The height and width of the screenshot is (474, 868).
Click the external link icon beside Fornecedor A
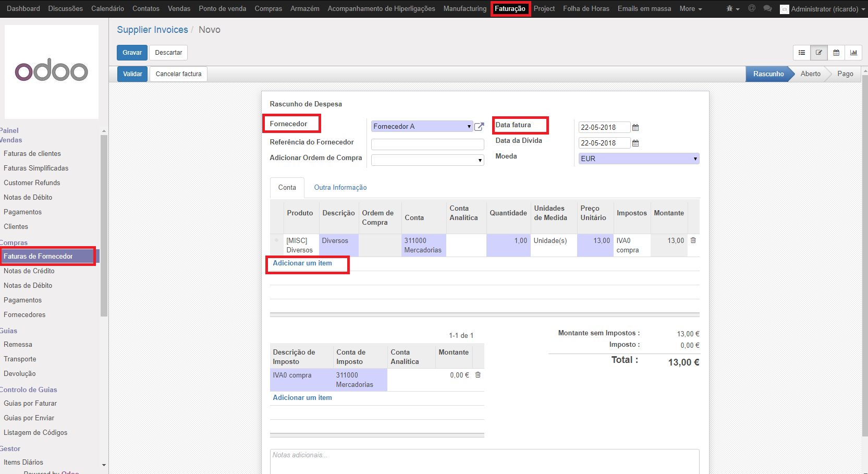click(480, 126)
